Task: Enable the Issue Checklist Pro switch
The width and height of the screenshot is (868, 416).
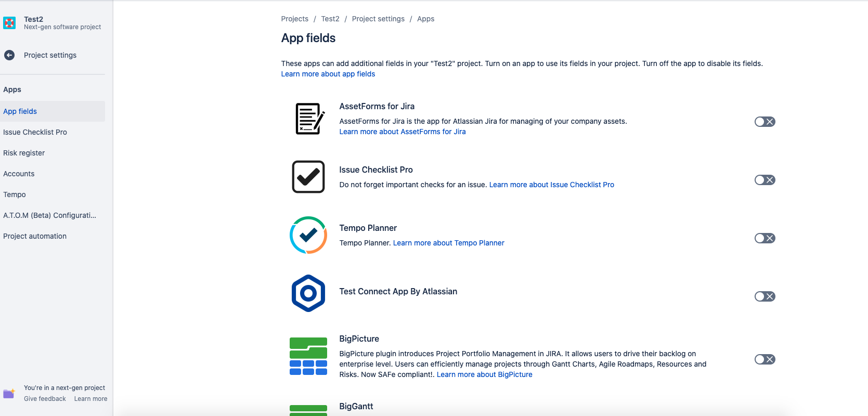Action: (765, 180)
